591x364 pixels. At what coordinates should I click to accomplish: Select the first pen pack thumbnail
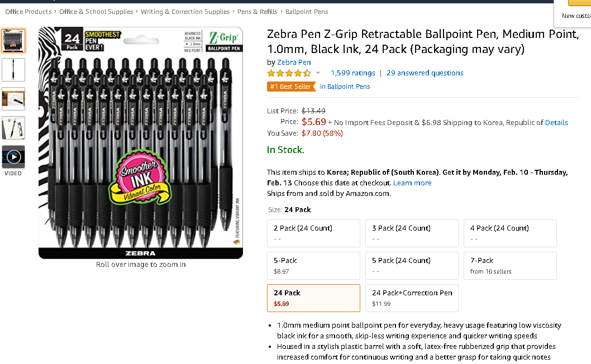point(13,41)
